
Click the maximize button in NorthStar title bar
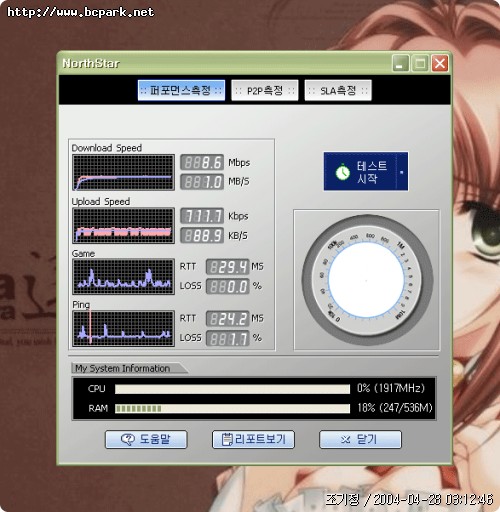(x=420, y=63)
